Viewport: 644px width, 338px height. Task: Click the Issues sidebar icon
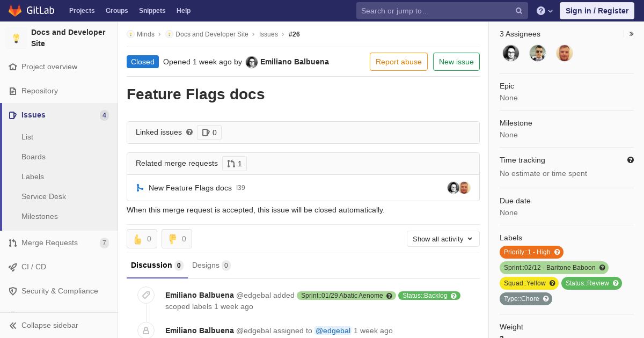click(x=13, y=115)
